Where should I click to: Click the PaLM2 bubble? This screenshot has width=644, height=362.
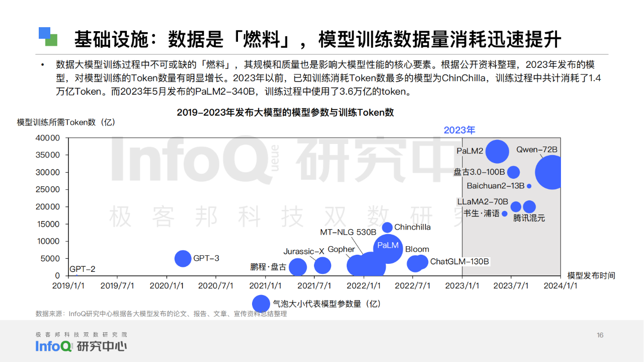point(498,151)
